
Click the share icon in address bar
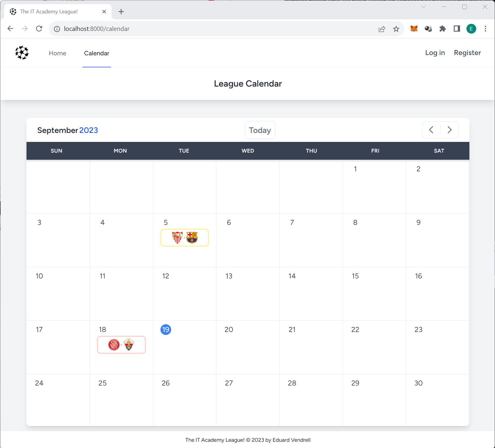pos(382,29)
